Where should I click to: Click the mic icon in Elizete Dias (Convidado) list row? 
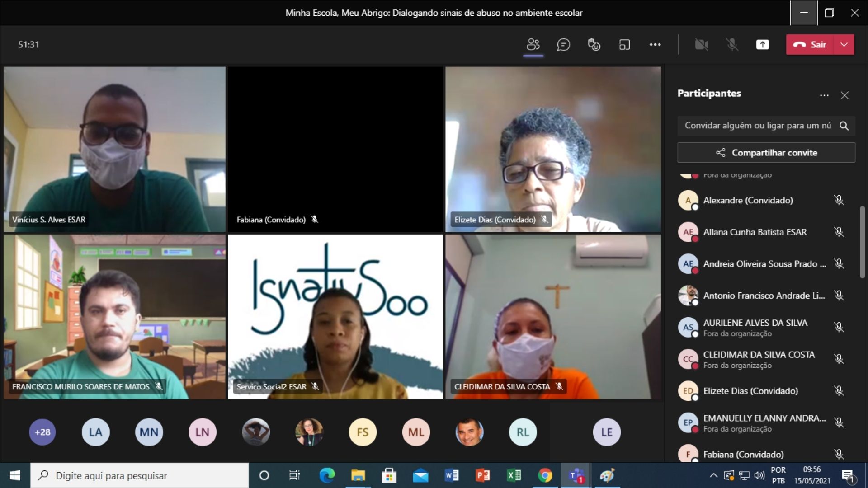[x=839, y=391]
